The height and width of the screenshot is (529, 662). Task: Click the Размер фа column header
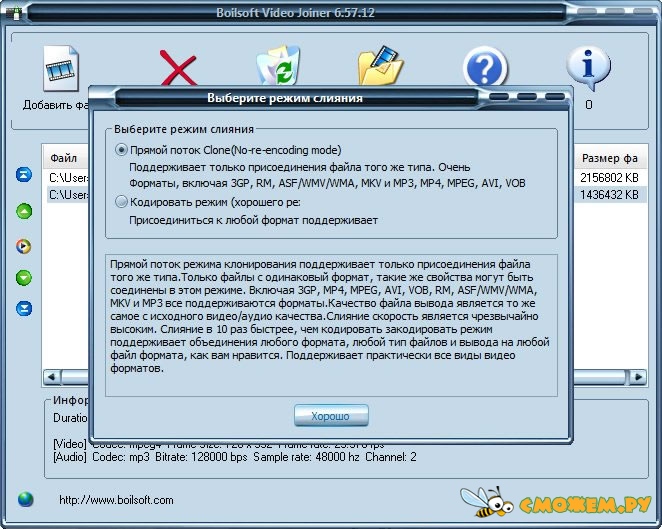610,158
